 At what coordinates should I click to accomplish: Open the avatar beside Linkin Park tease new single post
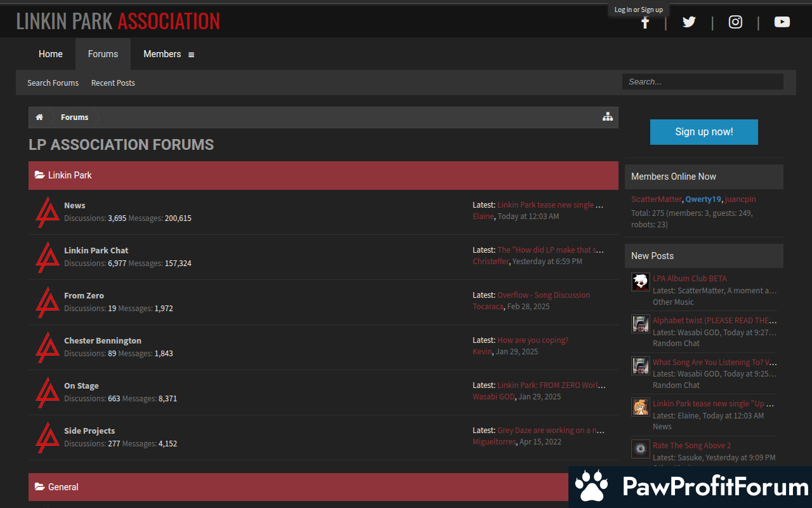click(x=641, y=407)
